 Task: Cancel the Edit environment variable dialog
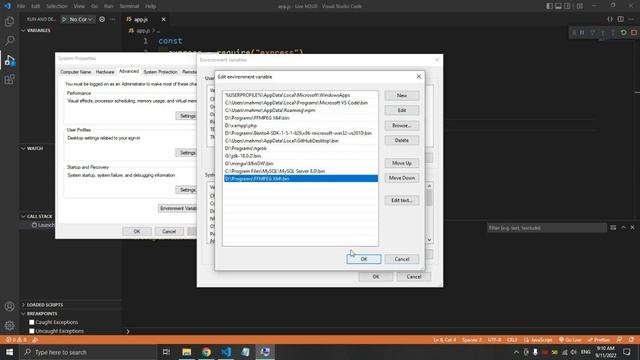click(402, 259)
